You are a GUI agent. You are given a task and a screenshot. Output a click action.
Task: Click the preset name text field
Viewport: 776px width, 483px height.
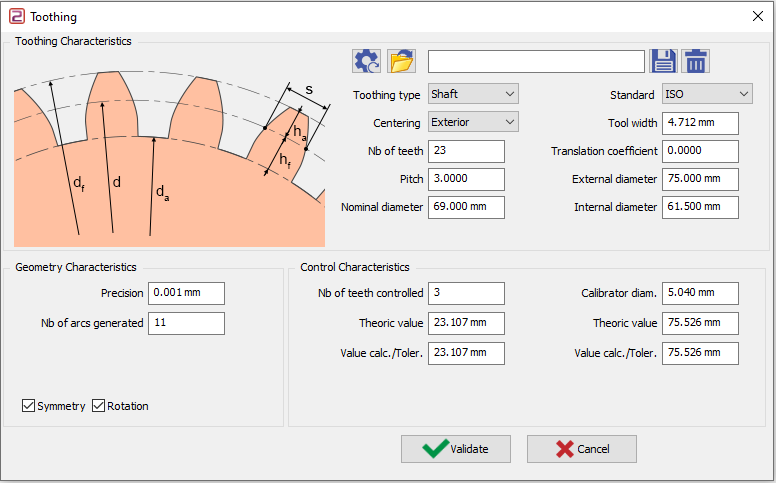(x=536, y=62)
